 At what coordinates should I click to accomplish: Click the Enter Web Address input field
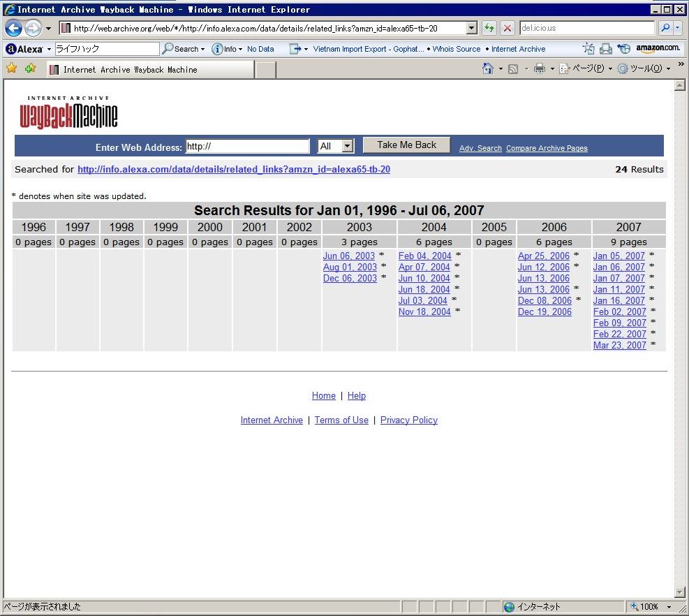point(247,147)
